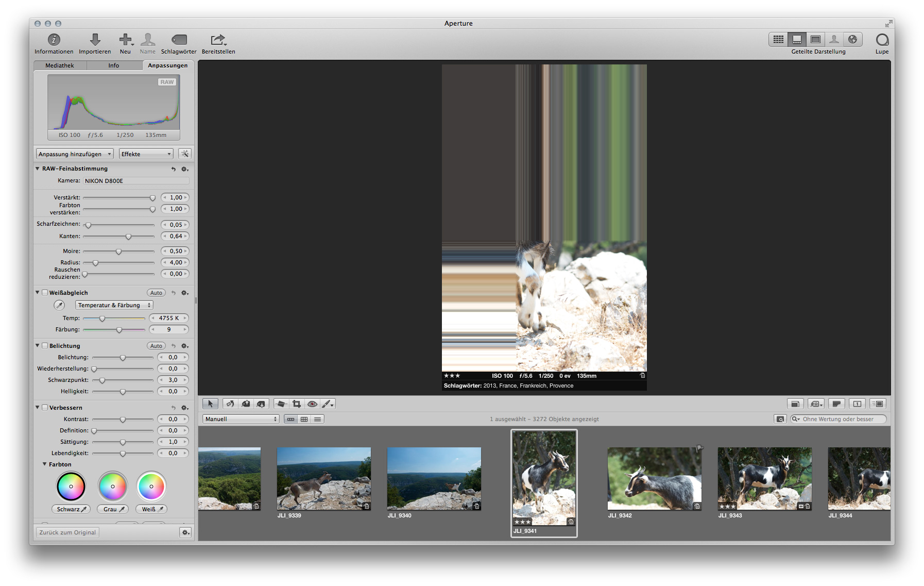Open the Info tab
The height and width of the screenshot is (586, 924).
(x=114, y=65)
